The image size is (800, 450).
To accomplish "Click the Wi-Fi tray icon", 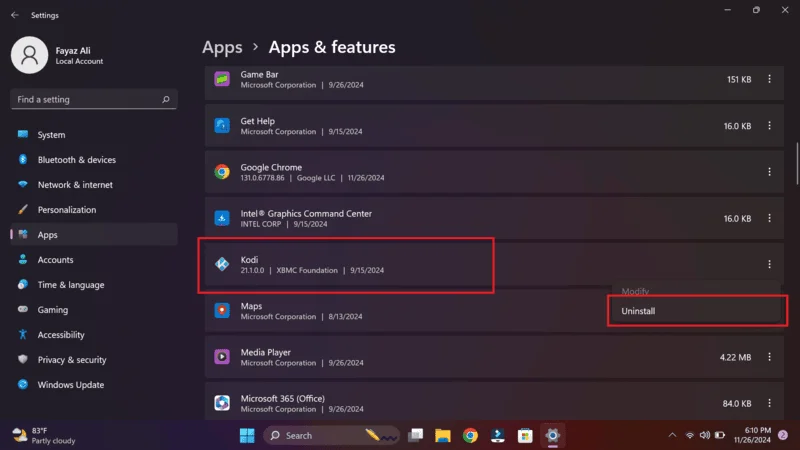I will (x=690, y=435).
